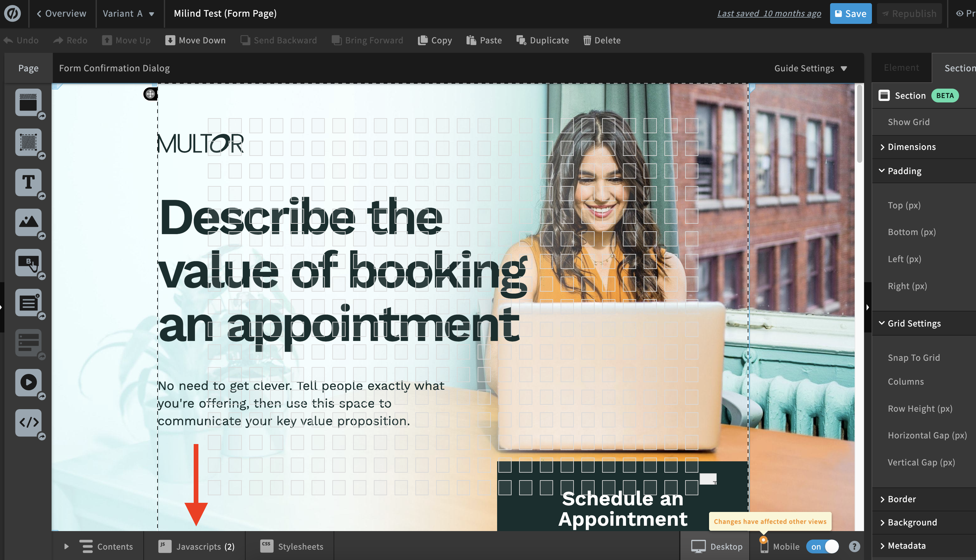Switch to Form Confirmation Dialog tab
The height and width of the screenshot is (560, 976).
pyautogui.click(x=114, y=68)
